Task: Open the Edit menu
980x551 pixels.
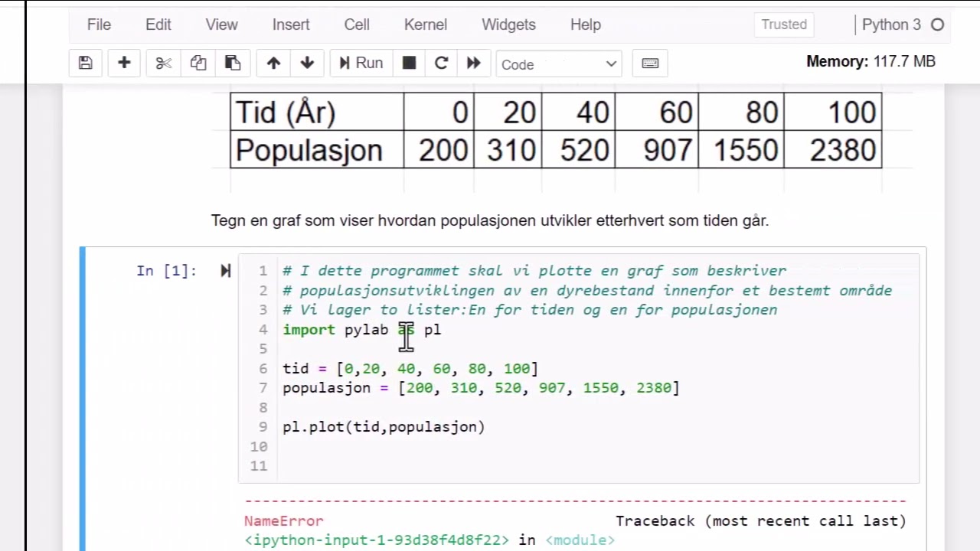Action: (158, 24)
